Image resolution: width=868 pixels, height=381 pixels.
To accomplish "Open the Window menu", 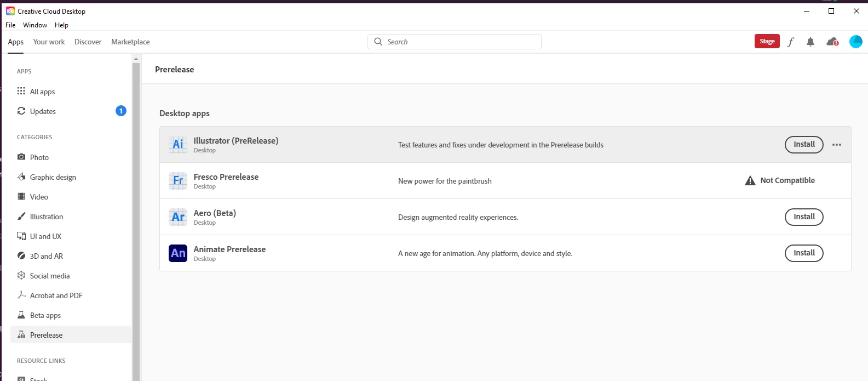I will click(x=35, y=25).
